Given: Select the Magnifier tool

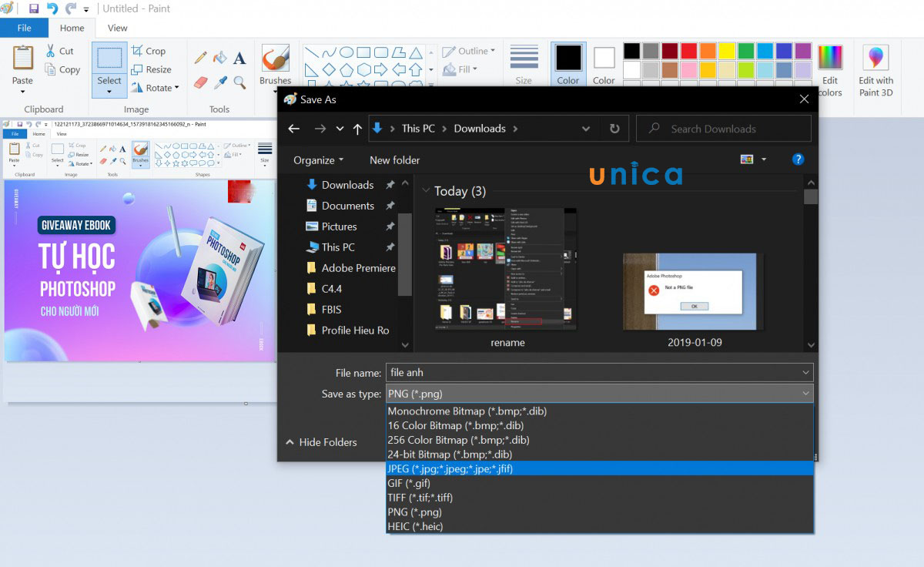Looking at the screenshot, I should click(x=239, y=81).
